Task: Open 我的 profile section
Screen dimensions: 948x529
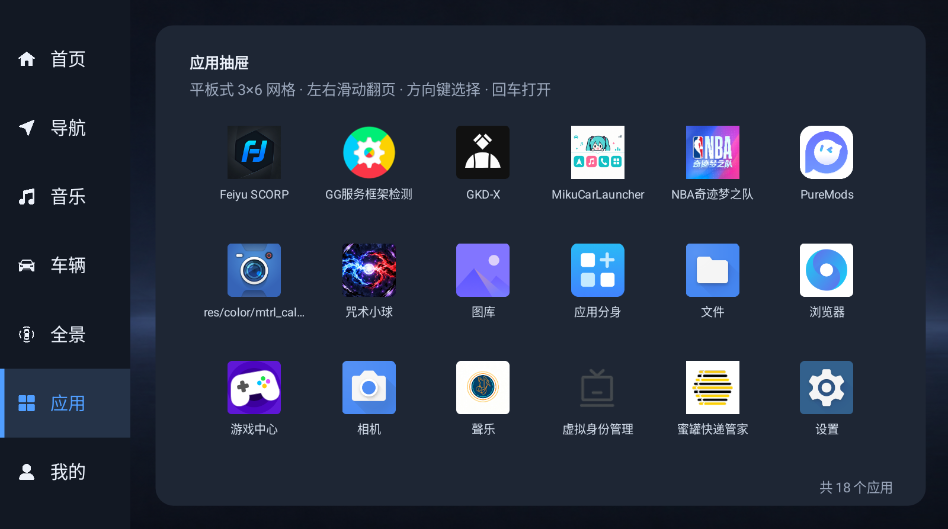Action: 65,472
